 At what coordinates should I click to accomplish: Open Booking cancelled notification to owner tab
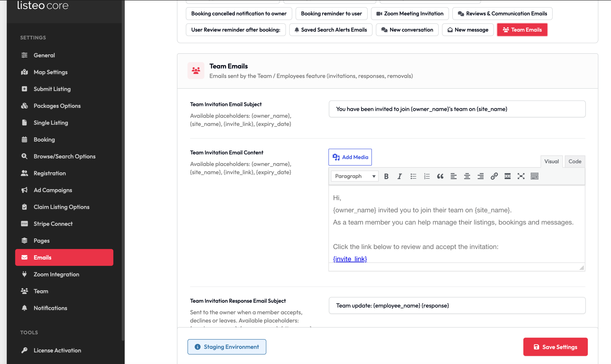[239, 14]
